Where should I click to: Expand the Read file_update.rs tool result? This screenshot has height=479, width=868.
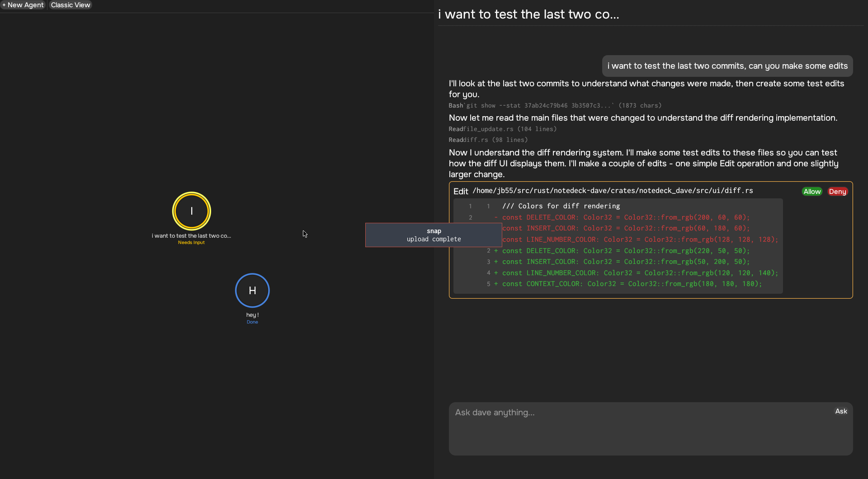[x=502, y=129]
